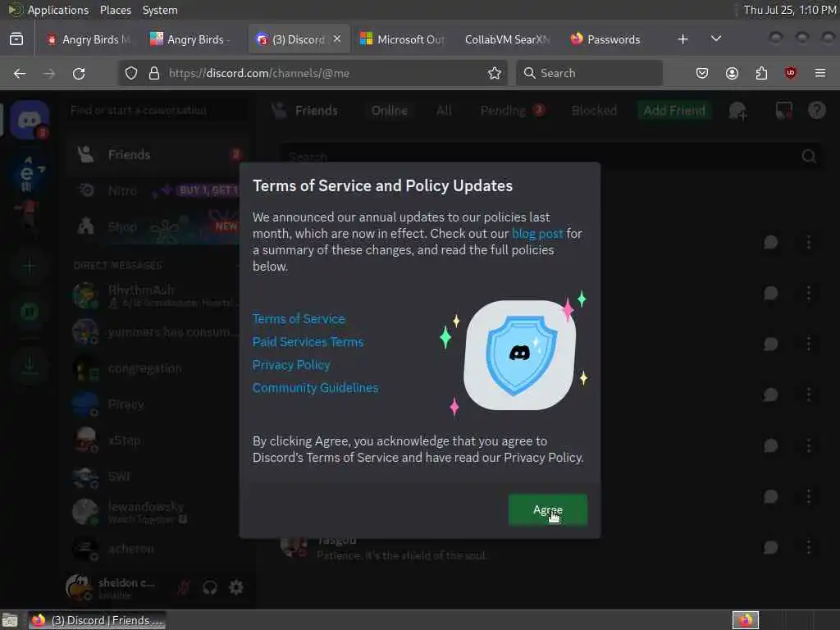
Task: Open the Discord home icon
Action: coord(30,120)
